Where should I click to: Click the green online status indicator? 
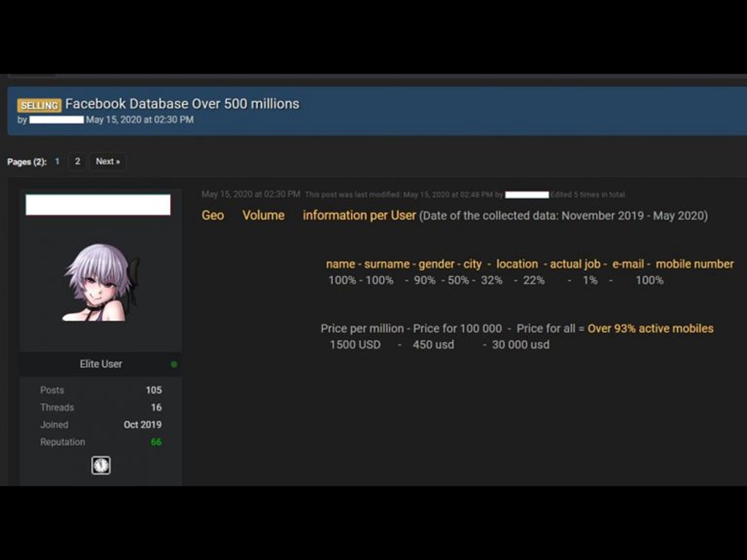(174, 365)
